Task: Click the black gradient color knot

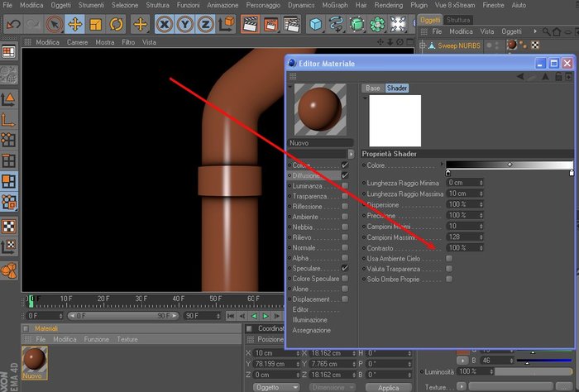Action: [x=448, y=173]
